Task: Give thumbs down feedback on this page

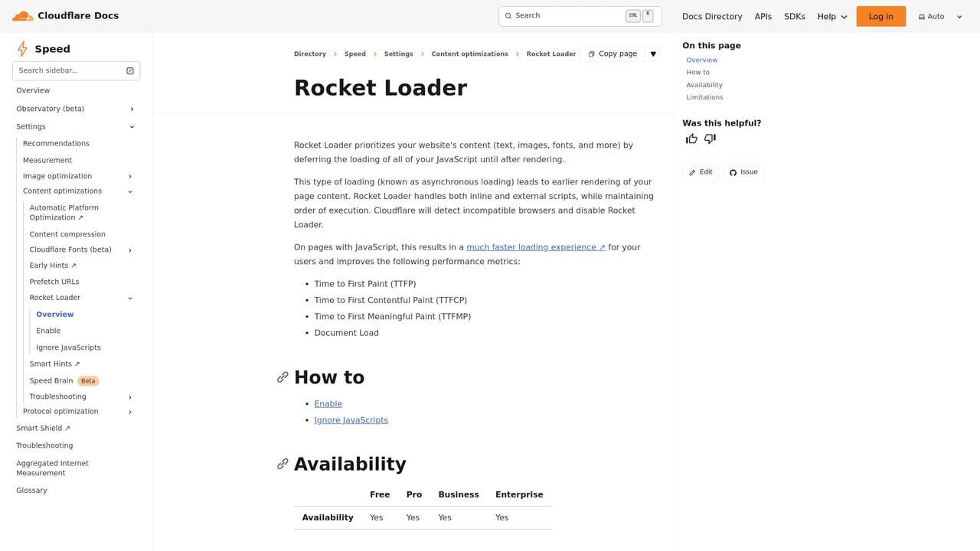Action: pyautogui.click(x=709, y=139)
